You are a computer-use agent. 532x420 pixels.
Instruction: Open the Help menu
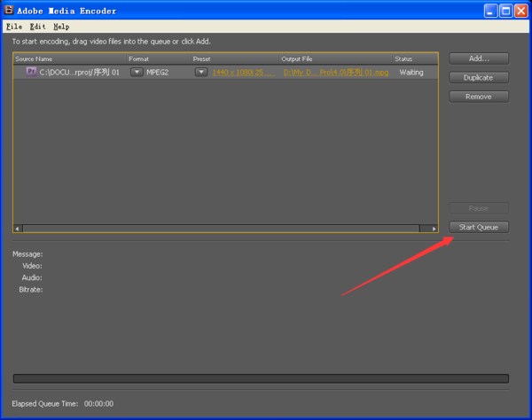[x=61, y=27]
